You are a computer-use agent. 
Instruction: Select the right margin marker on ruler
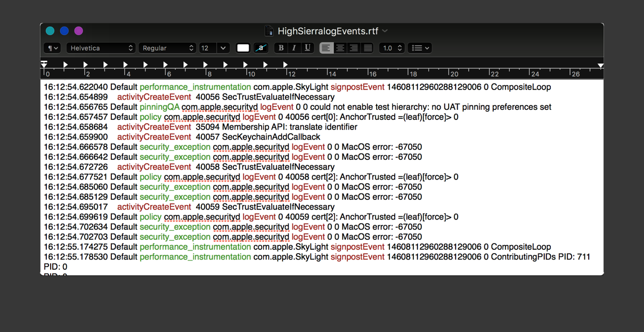point(600,66)
